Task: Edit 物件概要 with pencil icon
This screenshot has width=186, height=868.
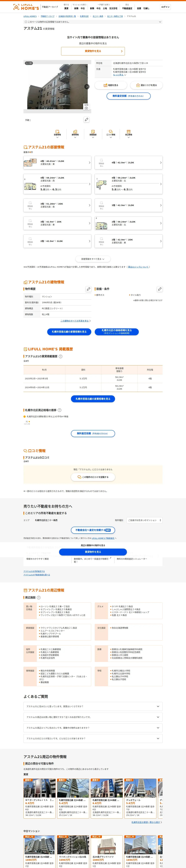Action: pyautogui.click(x=89, y=289)
